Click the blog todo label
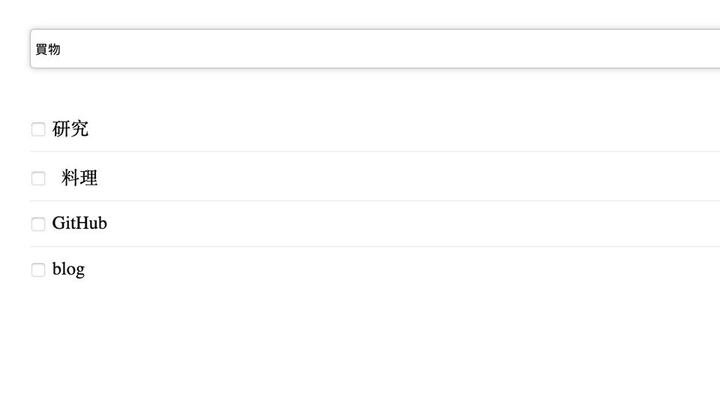The height and width of the screenshot is (405, 720). (68, 270)
